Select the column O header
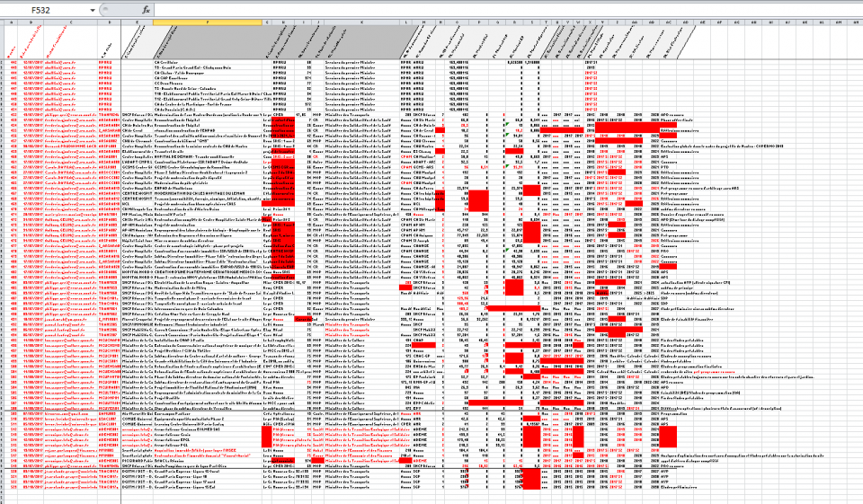This screenshot has width=863, height=504. pos(457,22)
